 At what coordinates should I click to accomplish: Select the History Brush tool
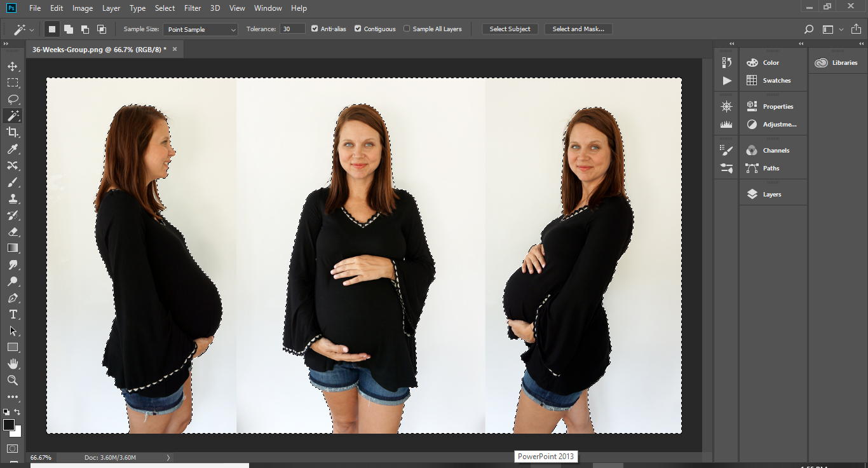point(13,215)
